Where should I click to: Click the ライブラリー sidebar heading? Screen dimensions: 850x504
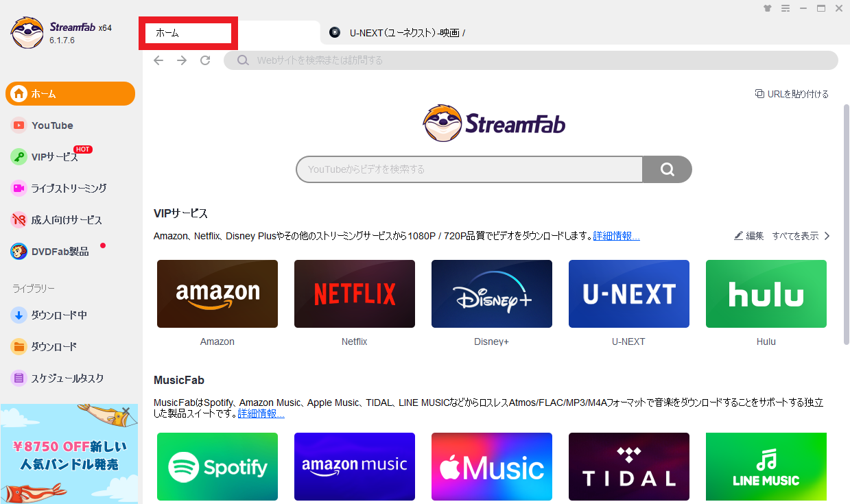click(x=34, y=289)
